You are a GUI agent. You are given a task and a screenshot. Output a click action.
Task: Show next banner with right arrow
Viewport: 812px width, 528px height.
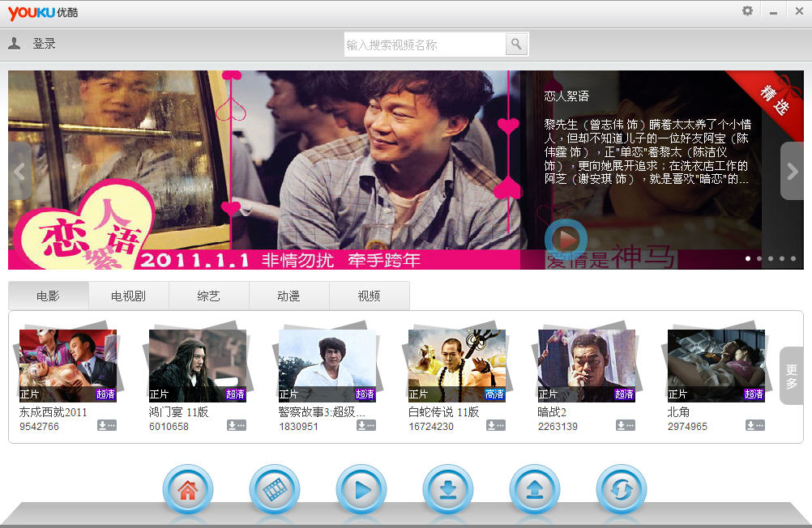coord(792,171)
